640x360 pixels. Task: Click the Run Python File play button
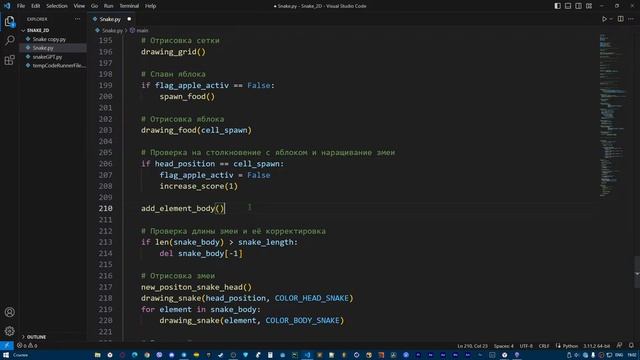(x=604, y=19)
